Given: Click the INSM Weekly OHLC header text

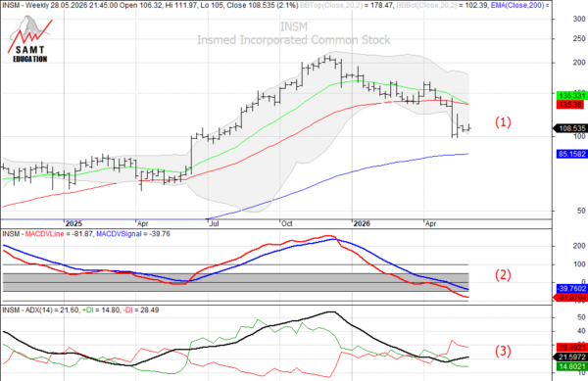Looking at the screenshot, I should tap(150, 5).
